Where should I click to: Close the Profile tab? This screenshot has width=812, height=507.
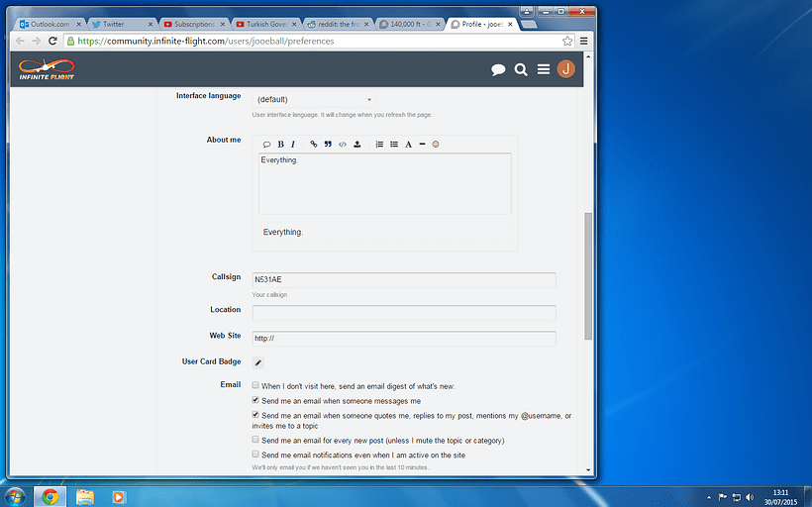[x=510, y=25]
